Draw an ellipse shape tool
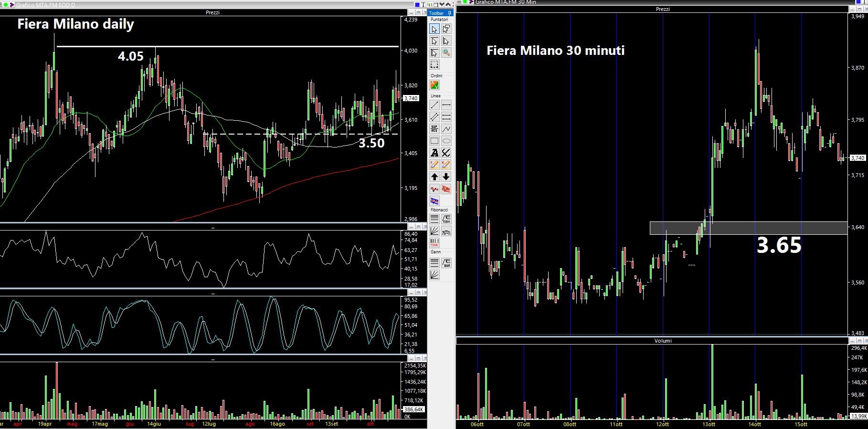Viewport: 868px width, 429px height. [x=446, y=141]
